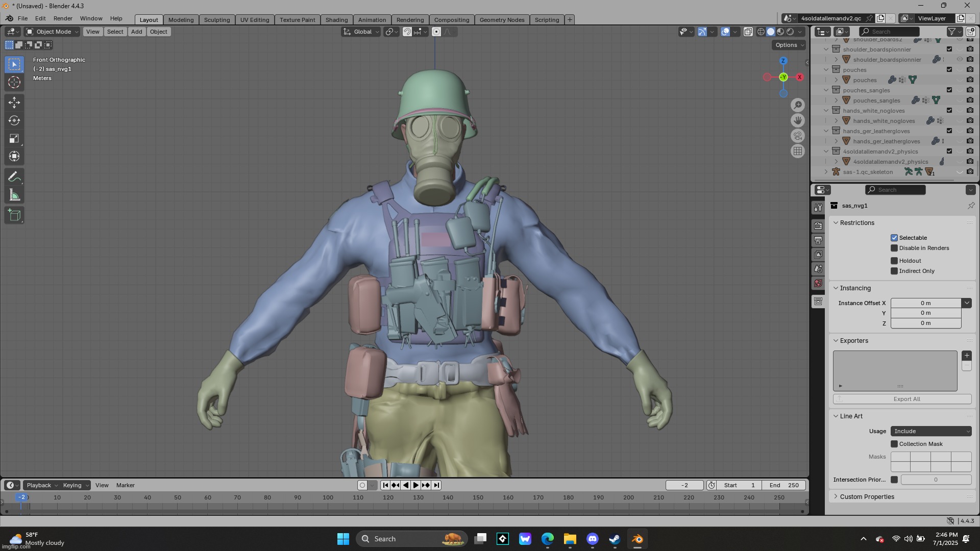Click the Export All button

click(x=902, y=399)
